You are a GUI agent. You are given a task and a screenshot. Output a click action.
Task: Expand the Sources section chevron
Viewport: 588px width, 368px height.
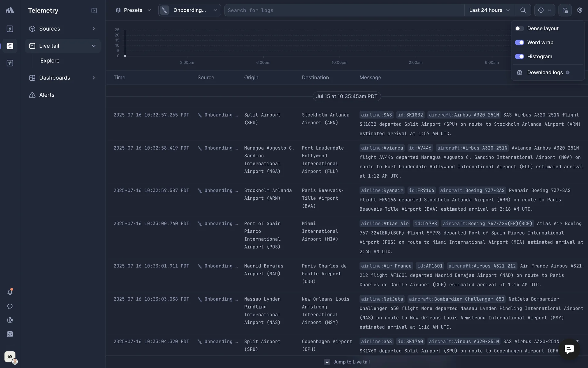point(94,29)
